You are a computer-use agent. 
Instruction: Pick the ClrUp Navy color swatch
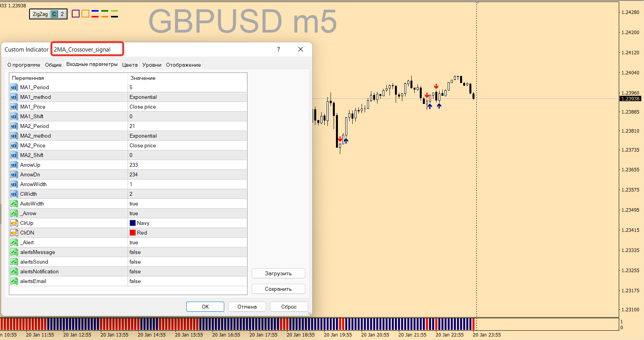pyautogui.click(x=133, y=223)
